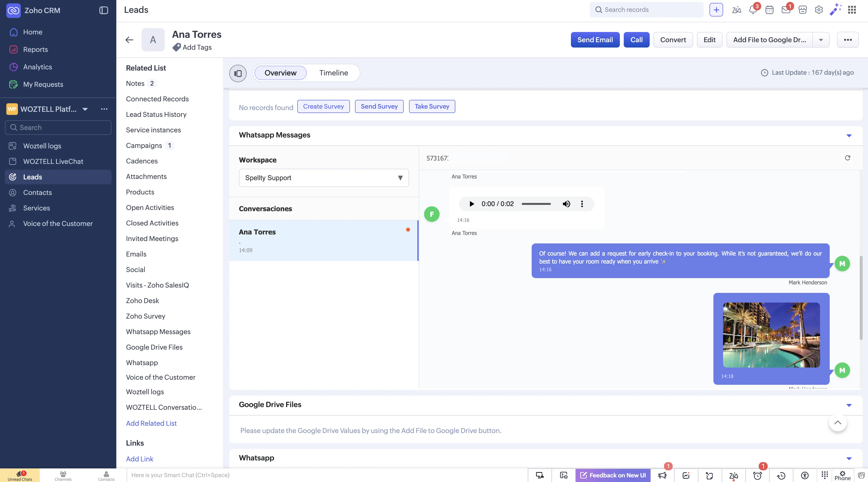Collapse the Google Drive Files section
Viewport: 868px width, 482px height.
tap(849, 405)
